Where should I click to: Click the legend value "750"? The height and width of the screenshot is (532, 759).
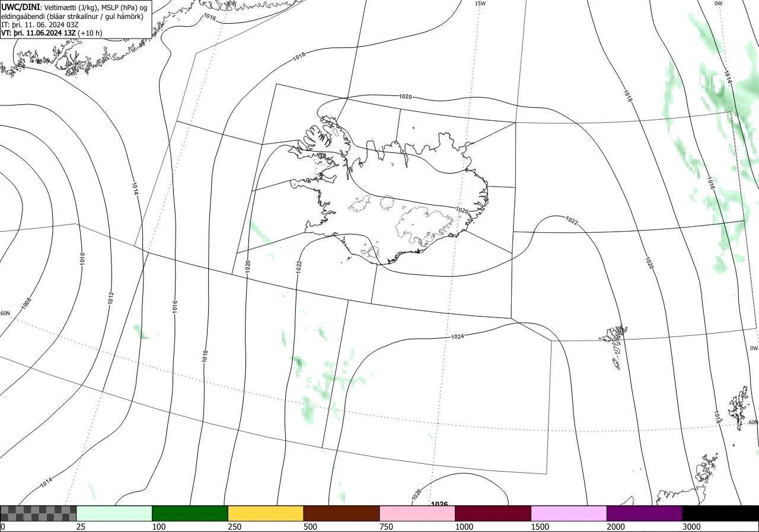387,527
